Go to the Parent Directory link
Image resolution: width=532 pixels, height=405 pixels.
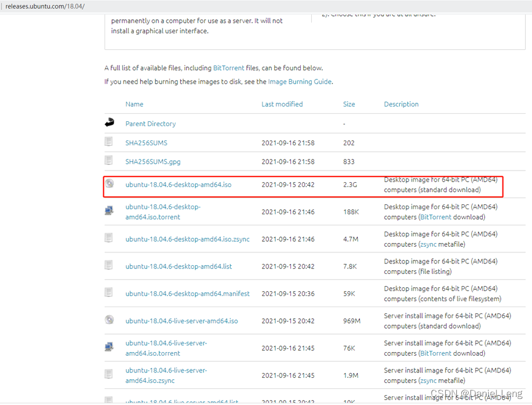point(151,124)
